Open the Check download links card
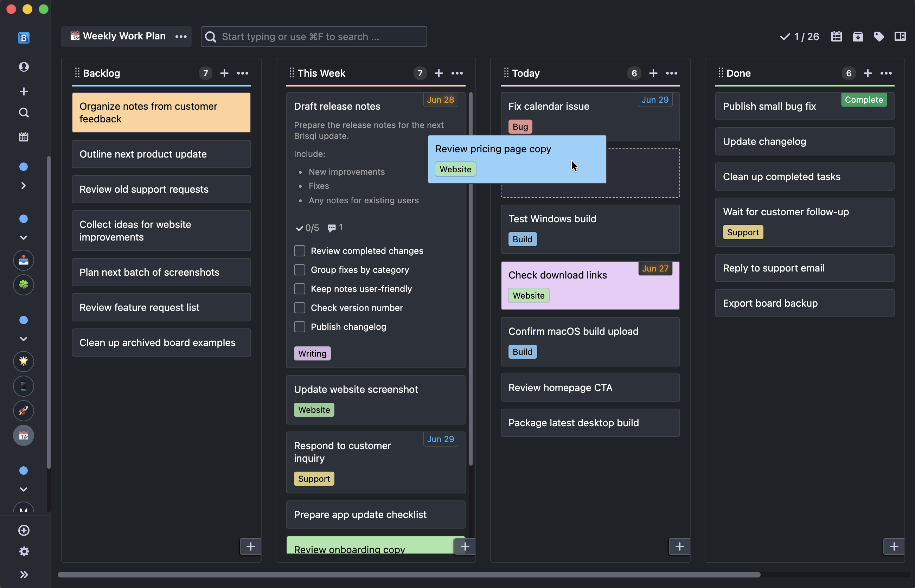Viewport: 915px width, 588px height. (x=590, y=285)
